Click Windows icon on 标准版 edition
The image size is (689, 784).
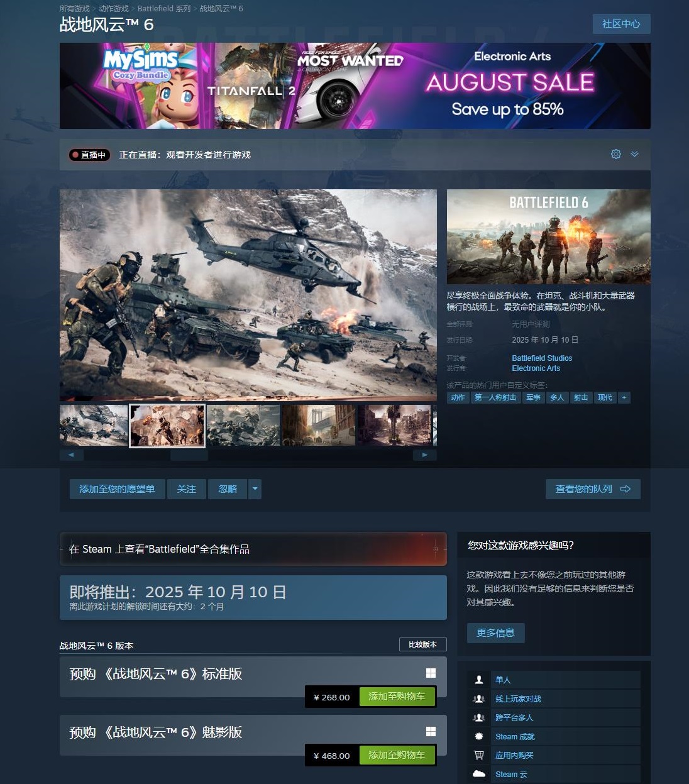(x=431, y=673)
